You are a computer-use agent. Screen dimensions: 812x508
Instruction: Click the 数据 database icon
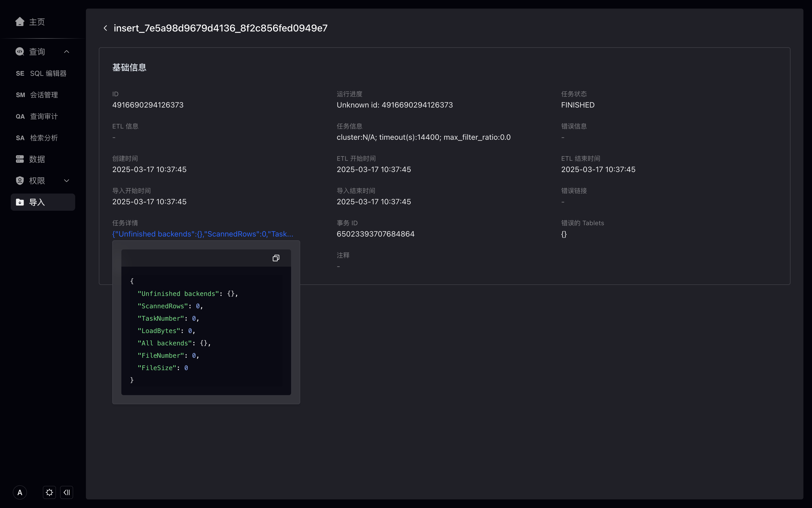[20, 159]
